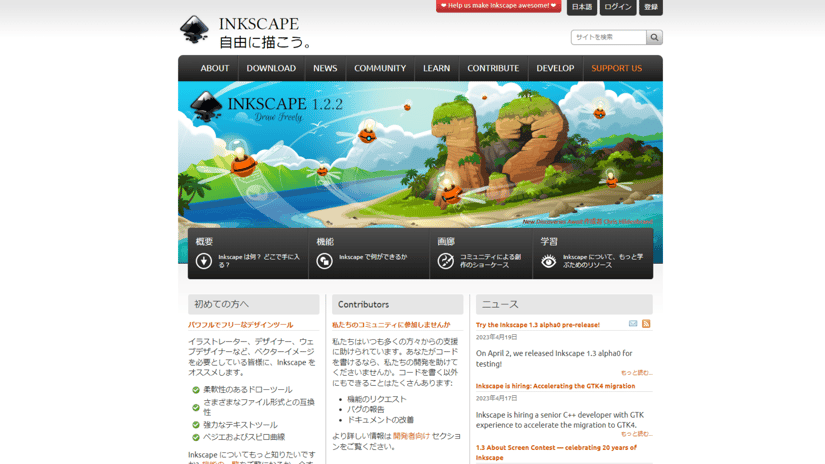Click the features icon under 機能

pyautogui.click(x=324, y=261)
